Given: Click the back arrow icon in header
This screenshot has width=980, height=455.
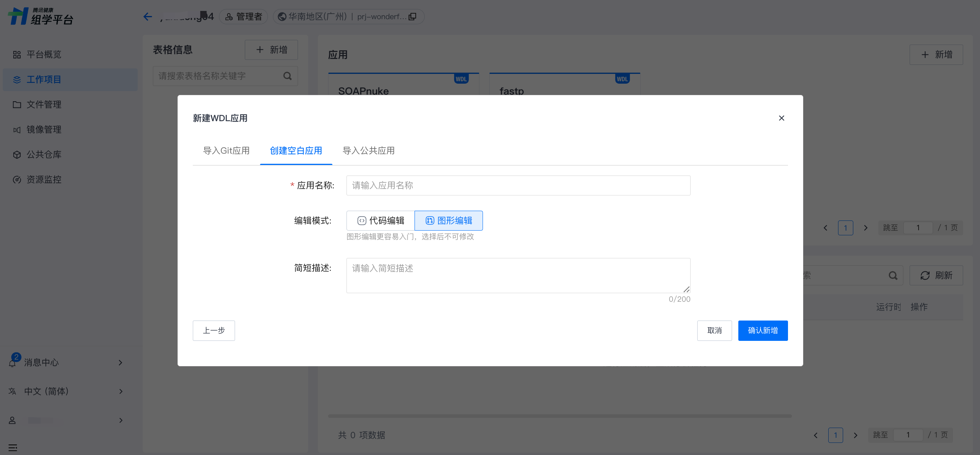Looking at the screenshot, I should click(x=147, y=16).
